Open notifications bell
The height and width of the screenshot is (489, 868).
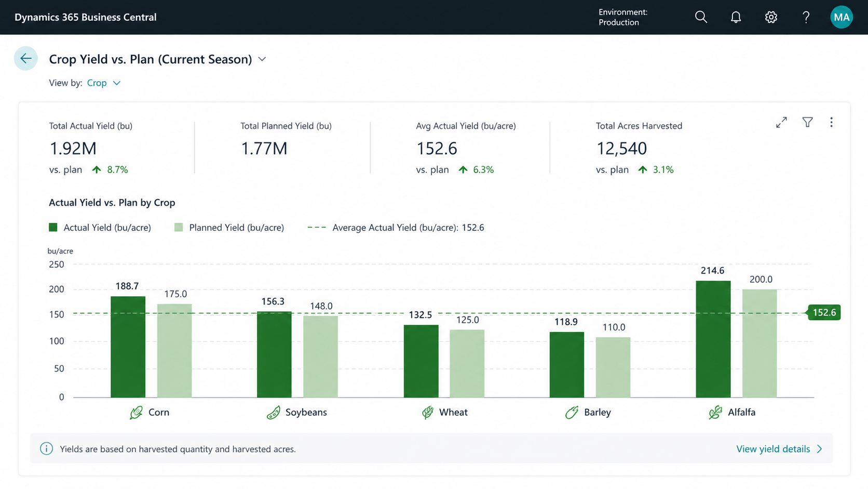pyautogui.click(x=736, y=17)
